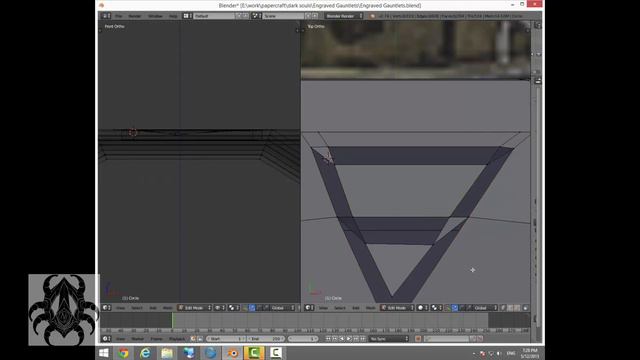640x360 pixels.
Task: Open Google Chrome from the taskbar
Action: tap(123, 353)
